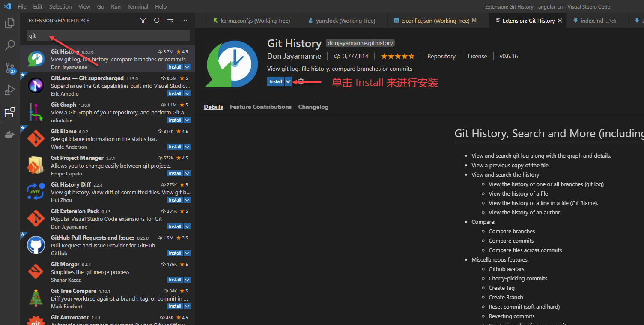Viewport: 644px width, 325px height.
Task: Click the star rating of Git History
Action: 398,56
